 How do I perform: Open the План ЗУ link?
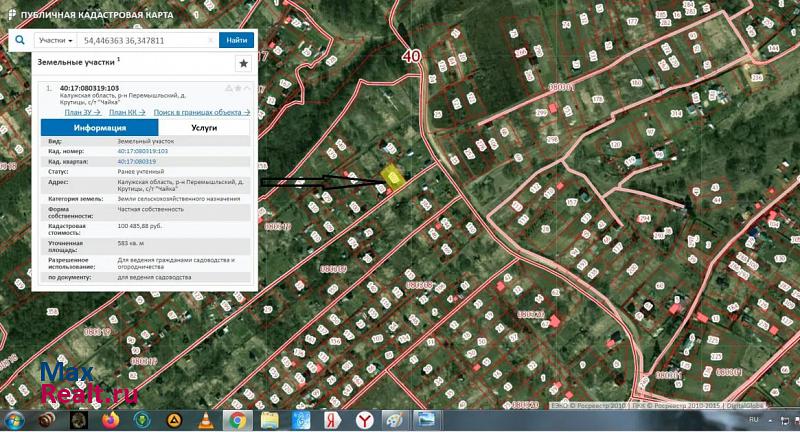point(79,112)
